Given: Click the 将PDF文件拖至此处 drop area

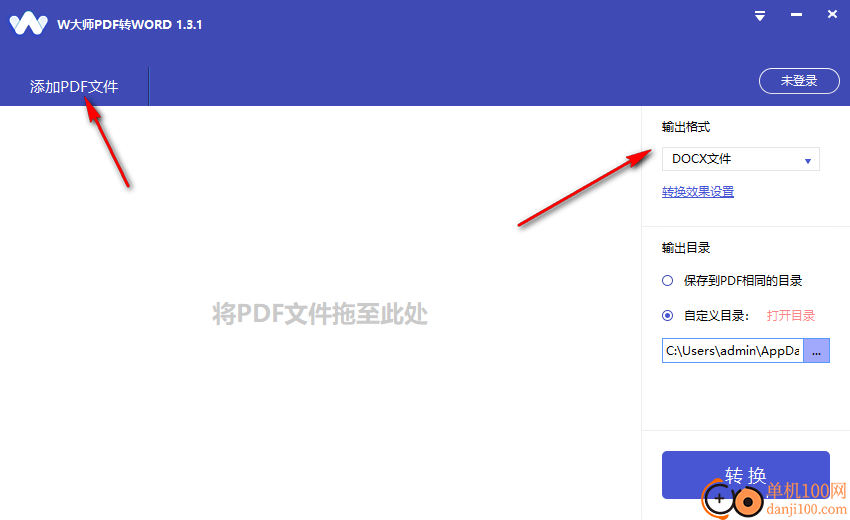Looking at the screenshot, I should (x=320, y=313).
